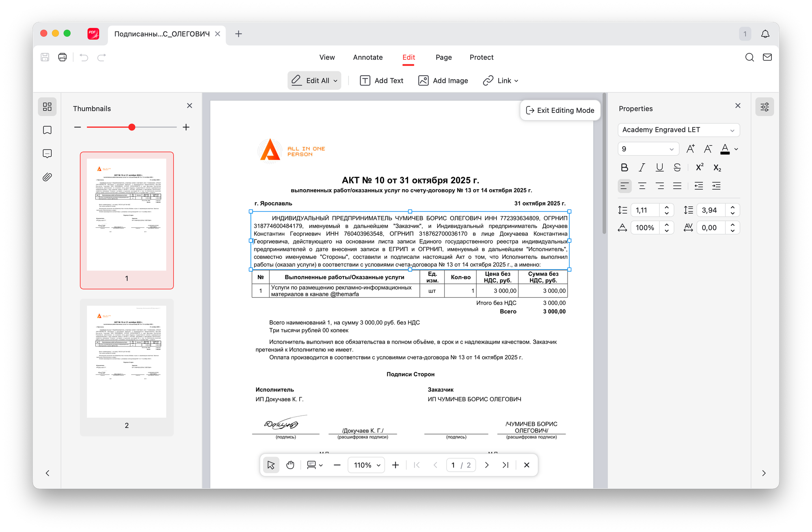Click the print icon
Viewport: 812px width, 532px height.
pyautogui.click(x=62, y=57)
